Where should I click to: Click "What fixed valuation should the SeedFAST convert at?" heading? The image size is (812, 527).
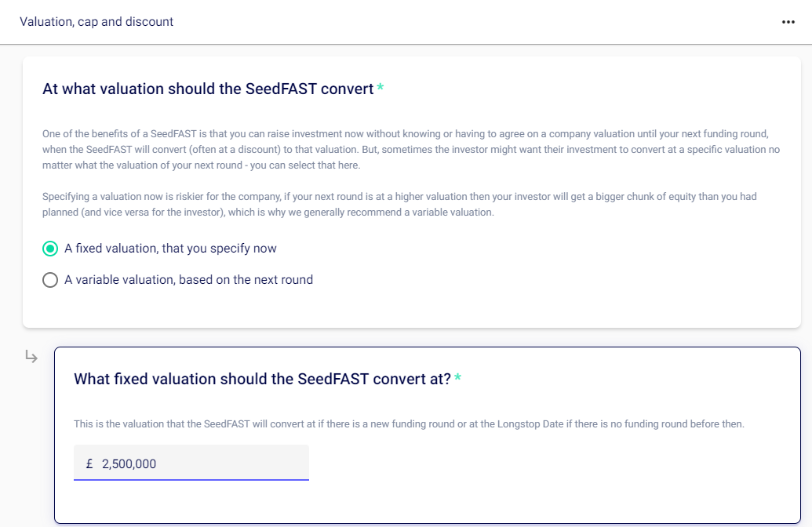[262, 379]
